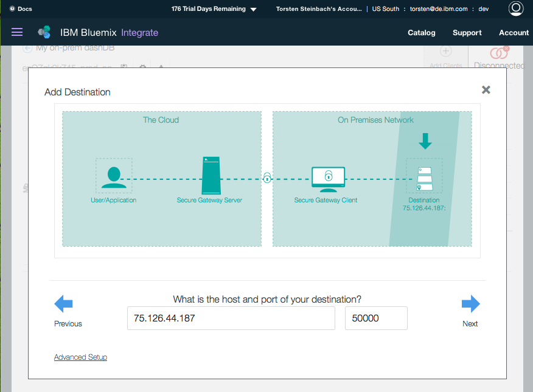Select the Secure Gateway Client monitor icon
The width and height of the screenshot is (533, 392).
[x=329, y=179]
